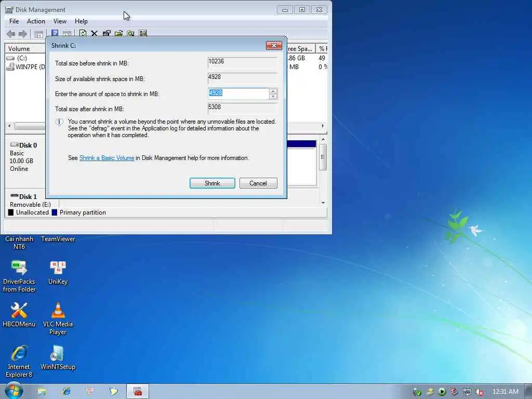
Task: Click the Show/Hide Action Pane toolbar icon
Action: pos(67,34)
